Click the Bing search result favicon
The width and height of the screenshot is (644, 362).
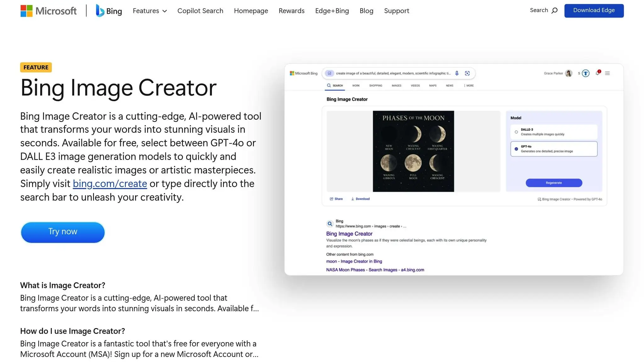click(330, 224)
